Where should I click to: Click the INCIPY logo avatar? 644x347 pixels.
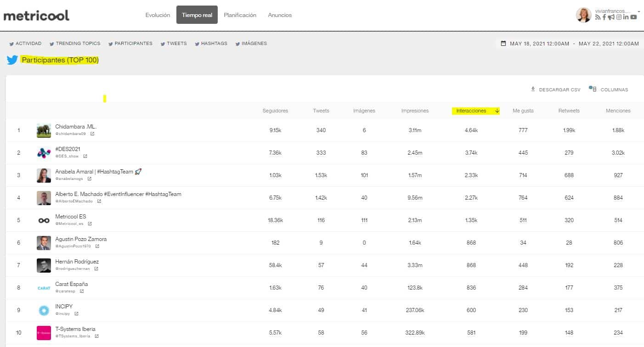(44, 310)
